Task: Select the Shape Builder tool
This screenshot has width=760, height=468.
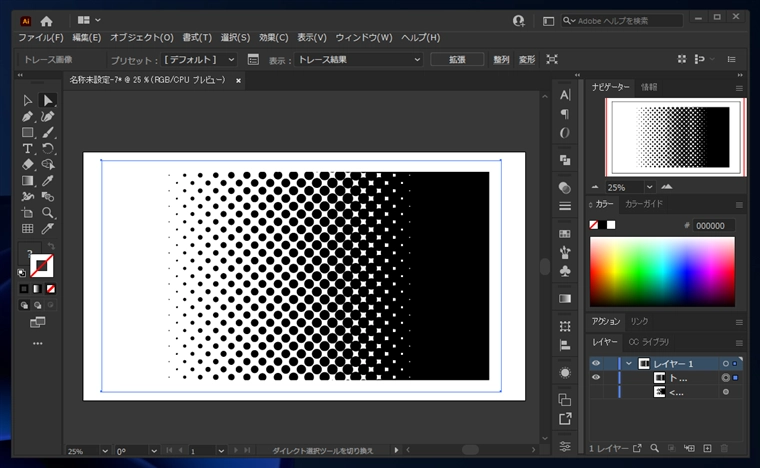Action: [48, 164]
